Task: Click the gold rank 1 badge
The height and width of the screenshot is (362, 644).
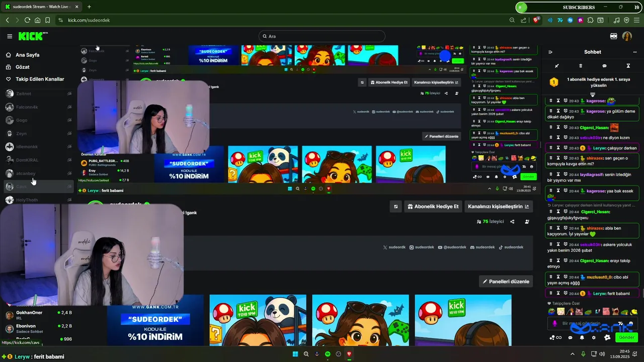Action: click(554, 82)
